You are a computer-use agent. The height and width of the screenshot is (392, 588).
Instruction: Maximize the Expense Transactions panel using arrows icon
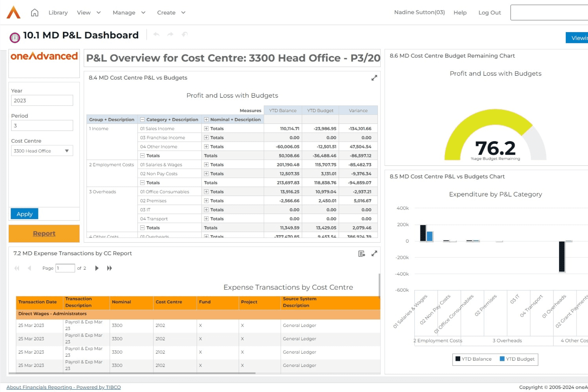[x=374, y=253]
